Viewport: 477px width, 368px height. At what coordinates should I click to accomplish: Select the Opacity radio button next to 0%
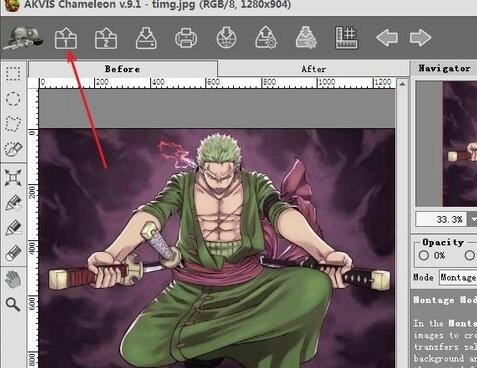(470, 256)
